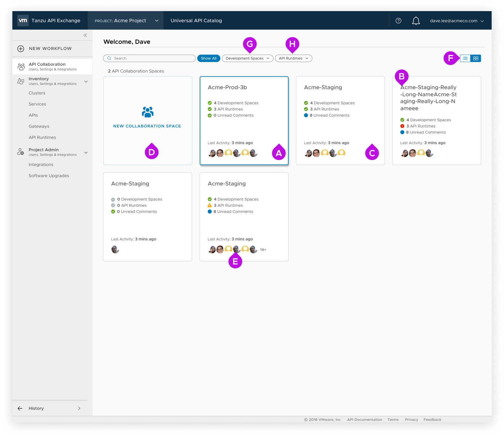Click the New Collaboration Space people icon
504x436 pixels.
pos(148,112)
